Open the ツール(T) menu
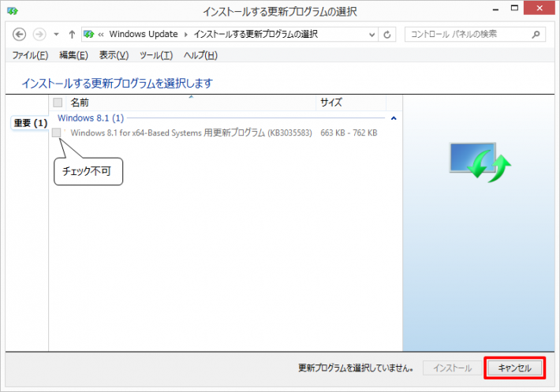Image resolution: width=560 pixels, height=392 pixels. click(x=156, y=55)
